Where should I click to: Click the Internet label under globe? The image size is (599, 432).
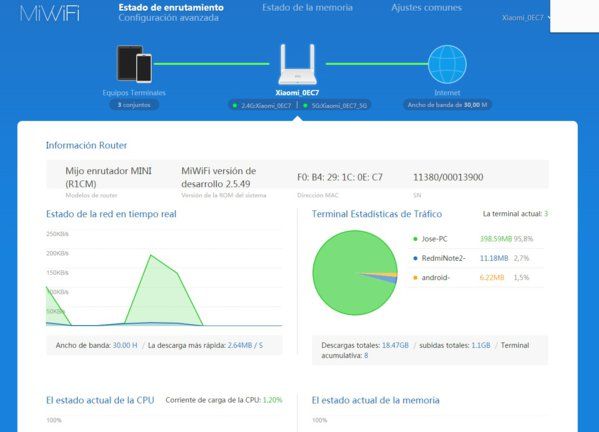coord(447,92)
